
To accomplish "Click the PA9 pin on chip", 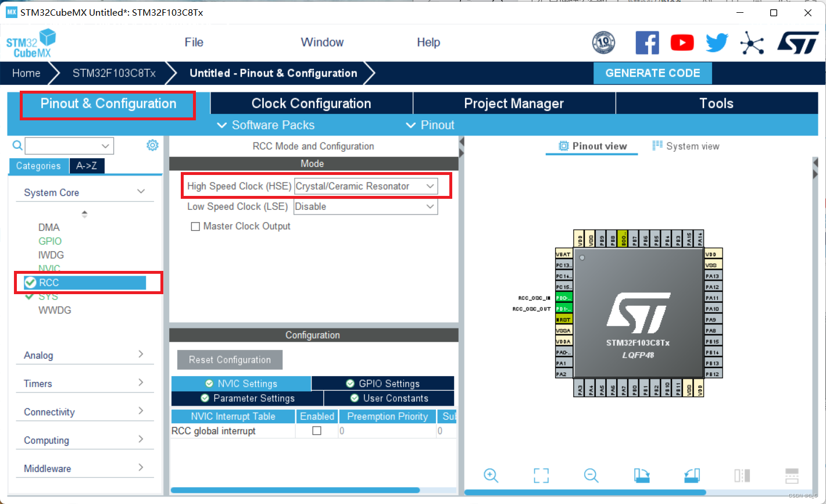I will tap(713, 320).
